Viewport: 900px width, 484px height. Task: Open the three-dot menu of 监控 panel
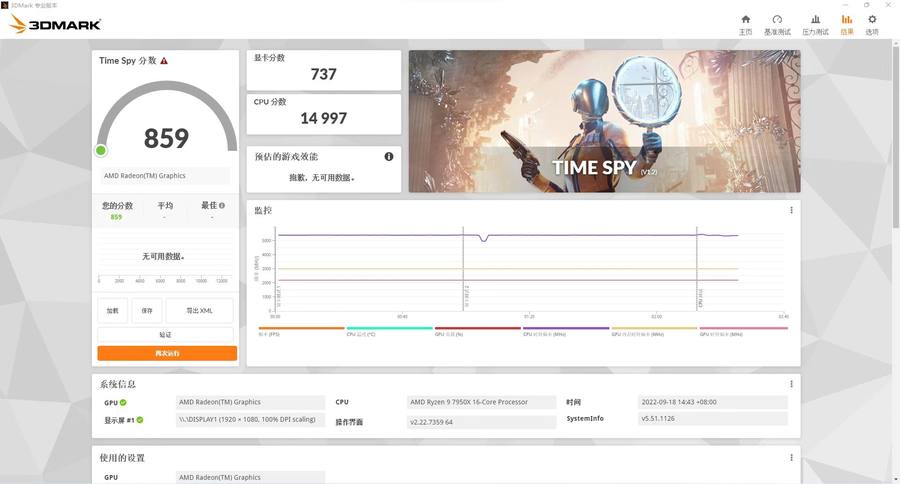tap(791, 210)
